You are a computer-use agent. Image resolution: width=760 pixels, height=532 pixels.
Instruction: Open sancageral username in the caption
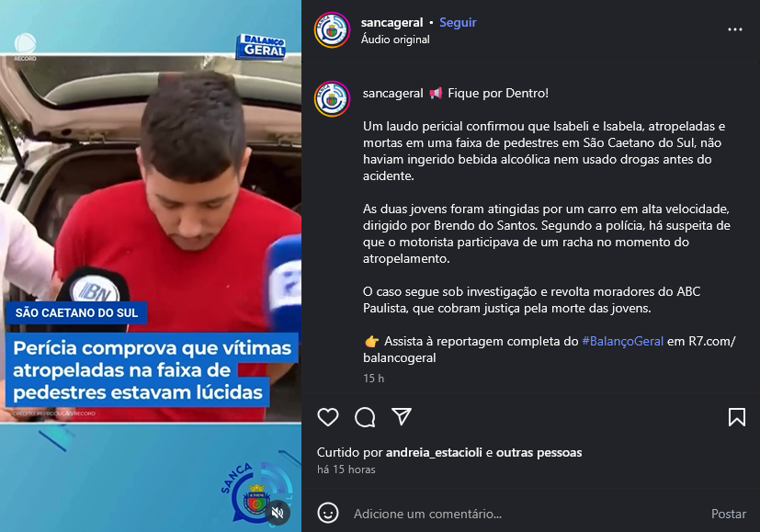392,93
